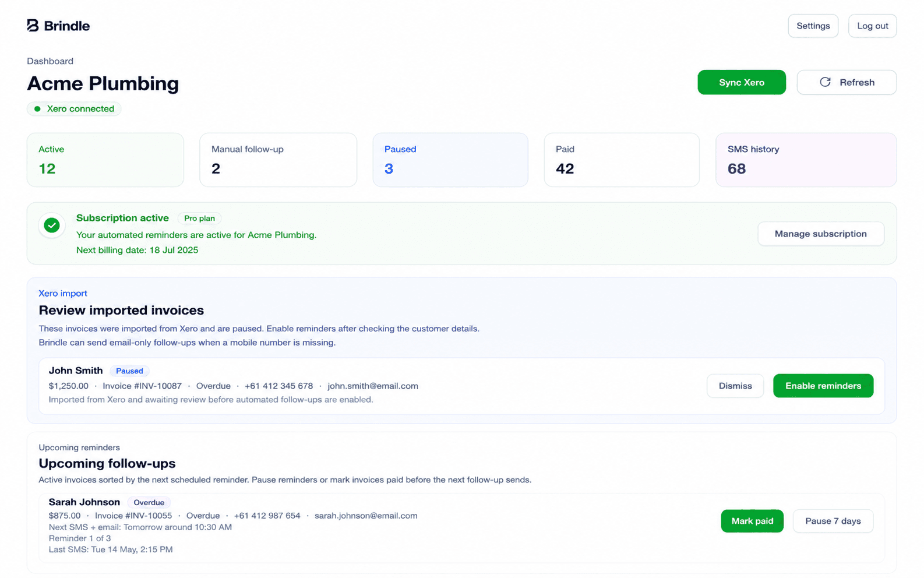924x578 pixels.
Task: Click the Review imported invoices heading
Action: [121, 311]
